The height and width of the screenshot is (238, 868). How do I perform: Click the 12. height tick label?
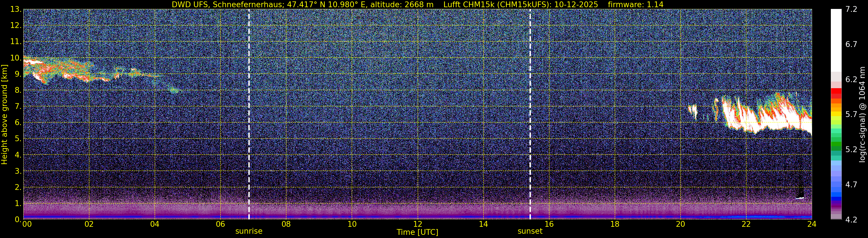point(16,26)
